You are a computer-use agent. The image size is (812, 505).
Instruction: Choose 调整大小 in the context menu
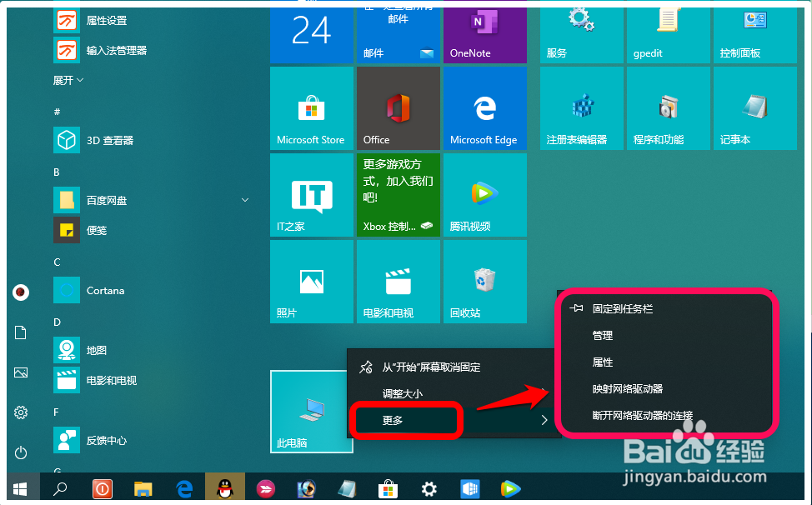(454, 394)
